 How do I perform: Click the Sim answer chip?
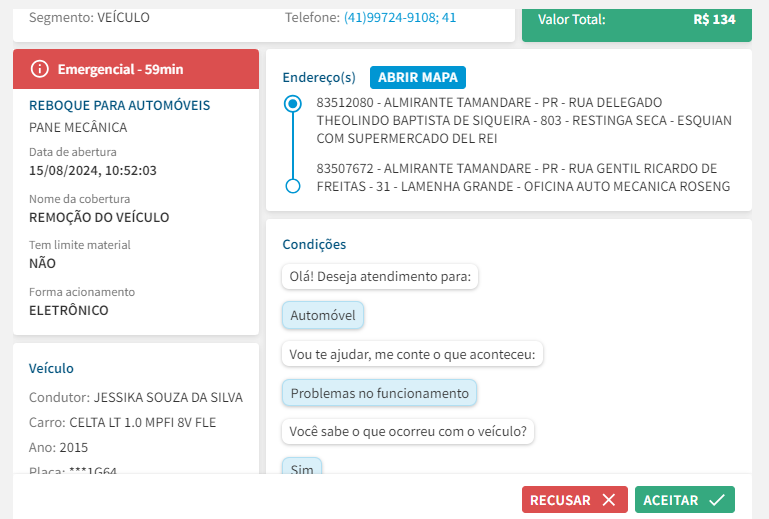click(302, 467)
